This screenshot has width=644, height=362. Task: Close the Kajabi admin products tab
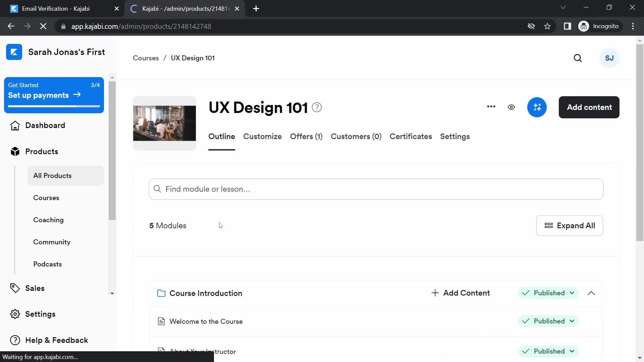point(237,9)
